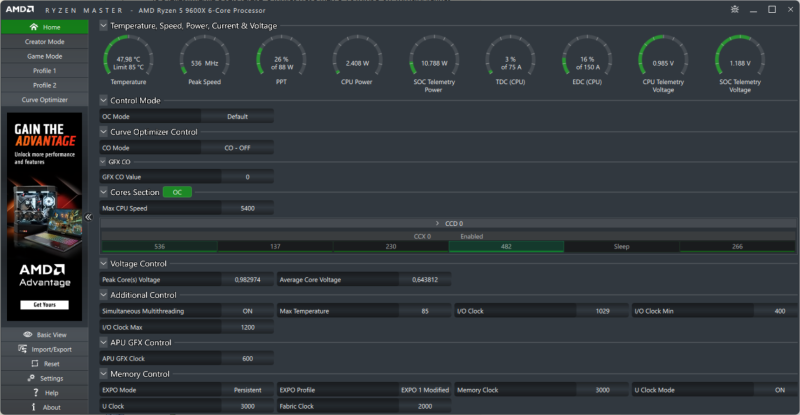This screenshot has height=415, width=800.
Task: Click the Import/Export button
Action: point(44,349)
